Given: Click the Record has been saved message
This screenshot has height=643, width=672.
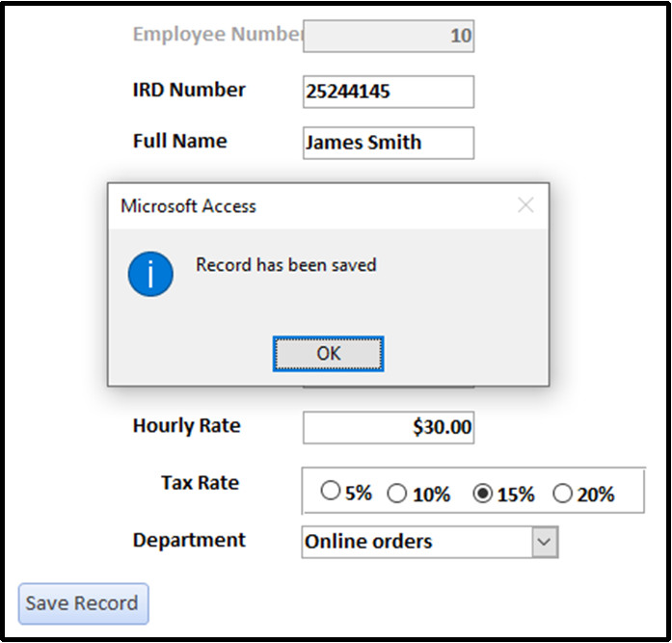Looking at the screenshot, I should (285, 265).
